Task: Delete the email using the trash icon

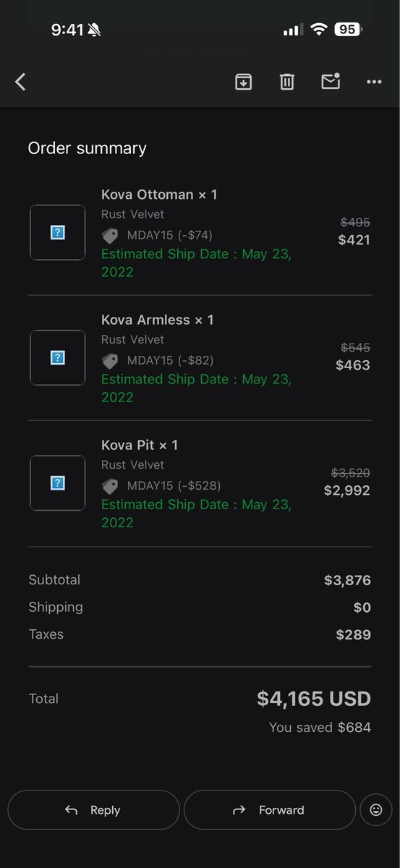Action: tap(287, 82)
